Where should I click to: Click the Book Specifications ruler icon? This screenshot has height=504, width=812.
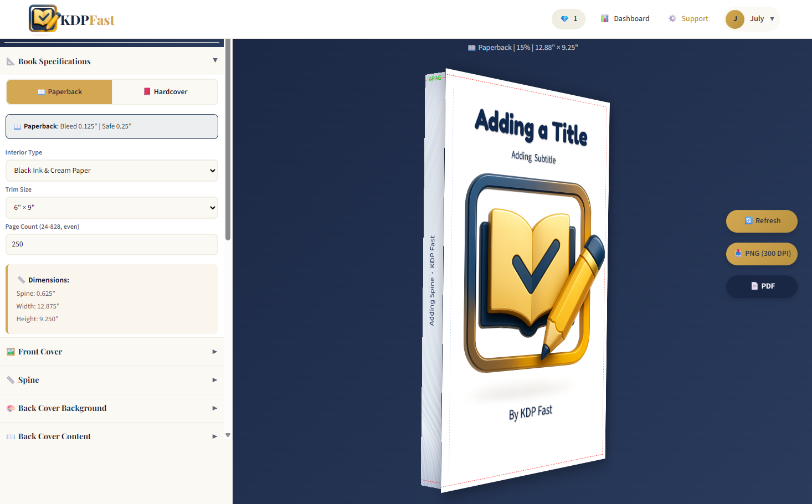pyautogui.click(x=9, y=61)
